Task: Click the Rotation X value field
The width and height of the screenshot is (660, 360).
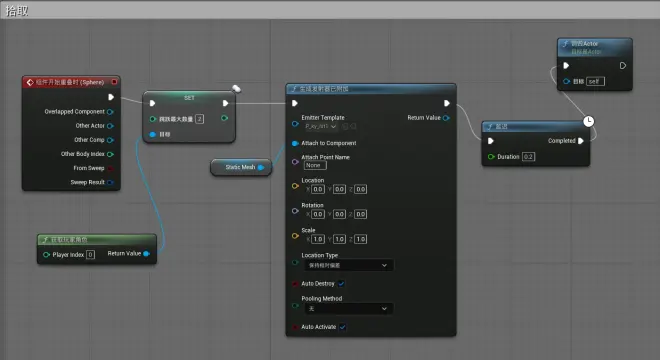Action: pyautogui.click(x=318, y=214)
